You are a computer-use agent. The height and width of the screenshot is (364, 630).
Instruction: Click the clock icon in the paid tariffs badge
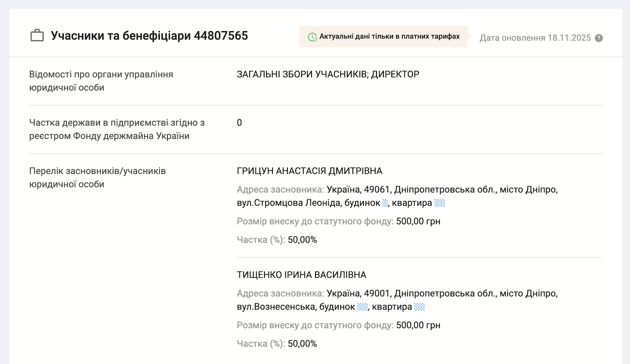[x=312, y=37]
